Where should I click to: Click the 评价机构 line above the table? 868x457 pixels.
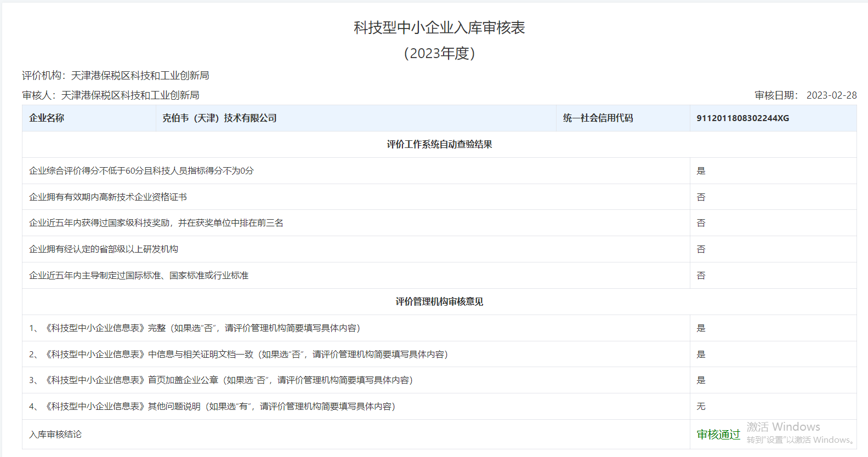(x=115, y=76)
